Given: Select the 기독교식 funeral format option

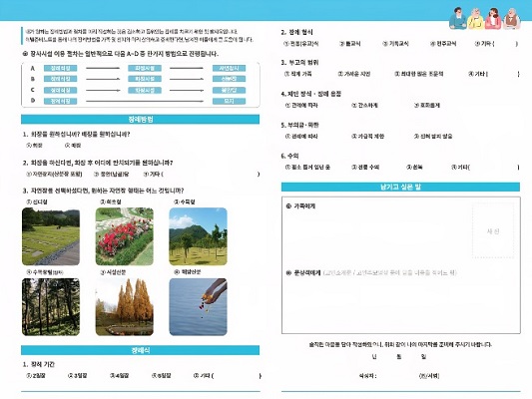Looking at the screenshot, I should 395,44.
